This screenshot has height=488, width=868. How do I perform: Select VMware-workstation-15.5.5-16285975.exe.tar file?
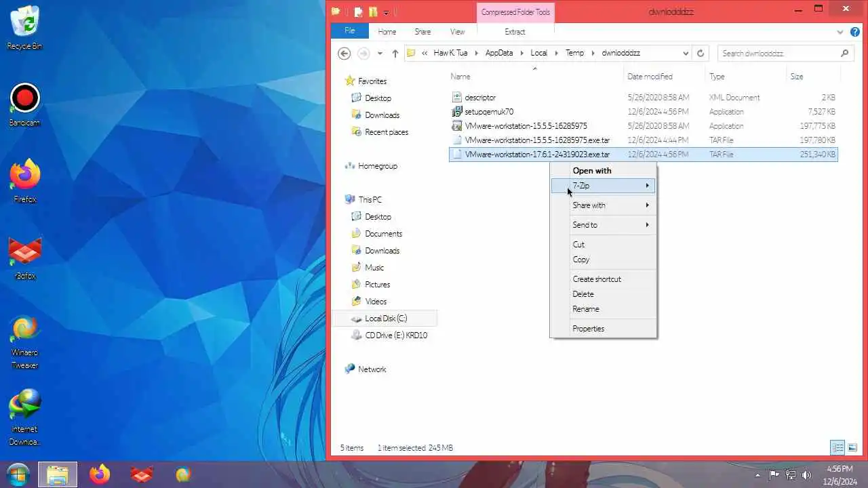(644, 140)
